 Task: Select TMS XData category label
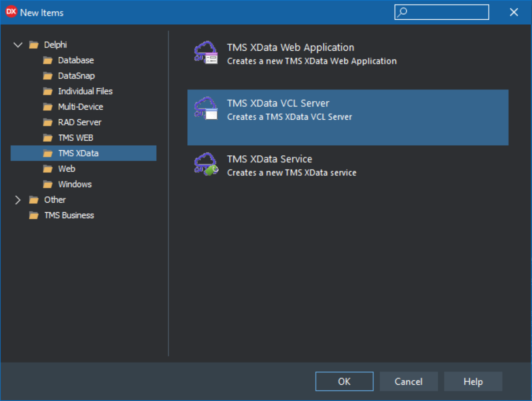pos(78,153)
